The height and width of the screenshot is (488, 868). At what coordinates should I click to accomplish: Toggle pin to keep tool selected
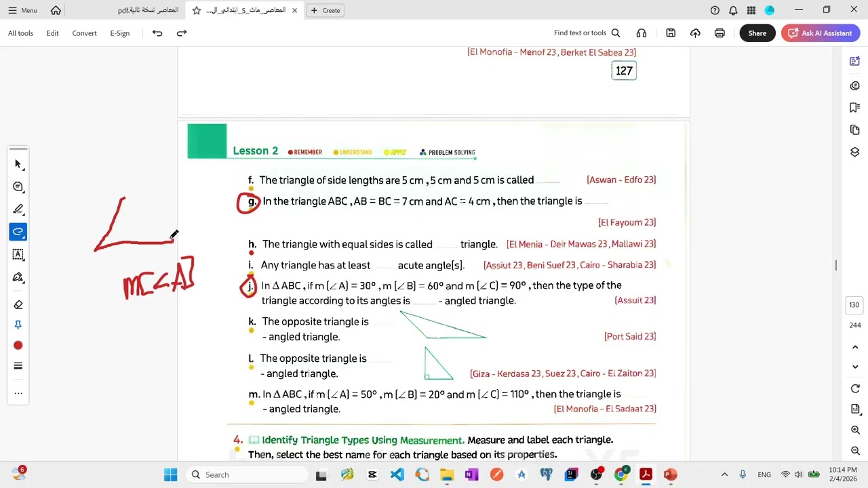click(18, 325)
